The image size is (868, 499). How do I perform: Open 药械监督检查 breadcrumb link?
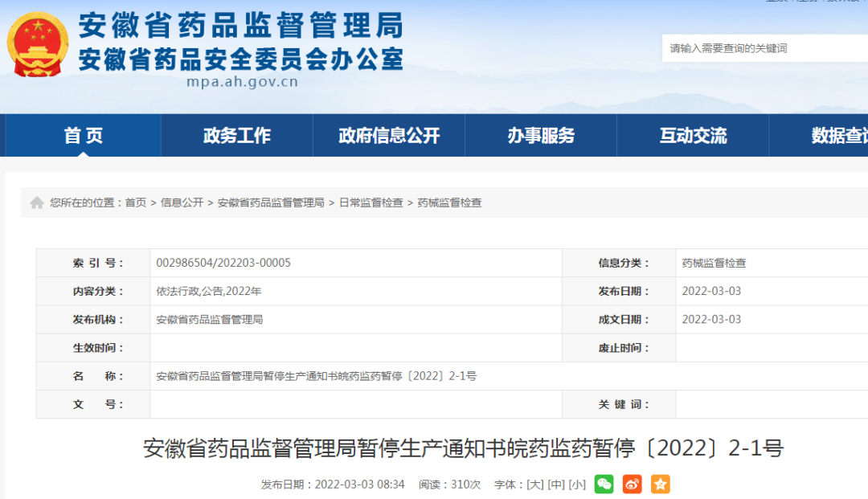point(449,203)
